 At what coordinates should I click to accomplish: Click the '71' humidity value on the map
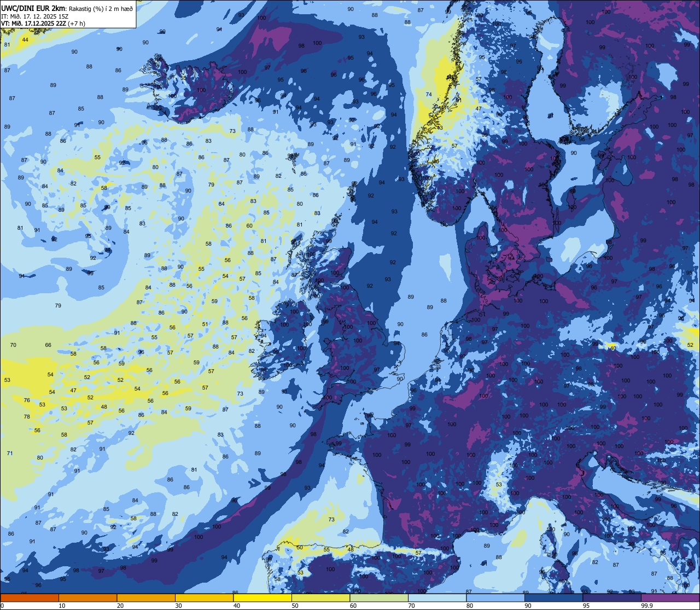click(x=10, y=454)
